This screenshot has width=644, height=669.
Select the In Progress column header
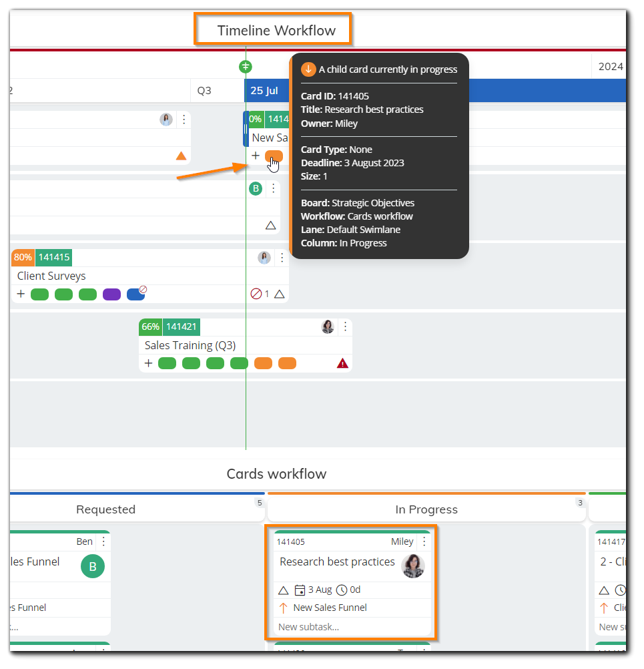coord(426,509)
